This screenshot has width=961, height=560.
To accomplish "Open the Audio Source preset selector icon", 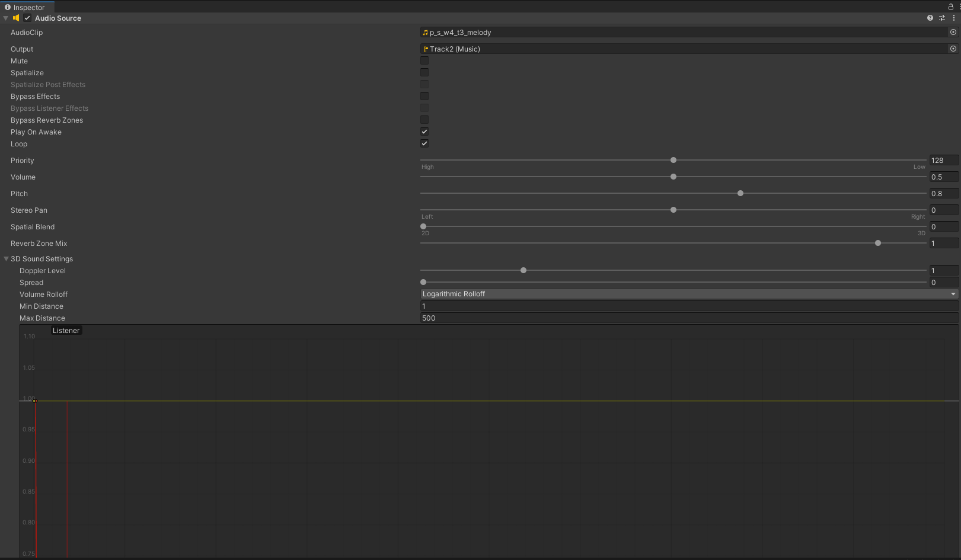I will tap(942, 18).
